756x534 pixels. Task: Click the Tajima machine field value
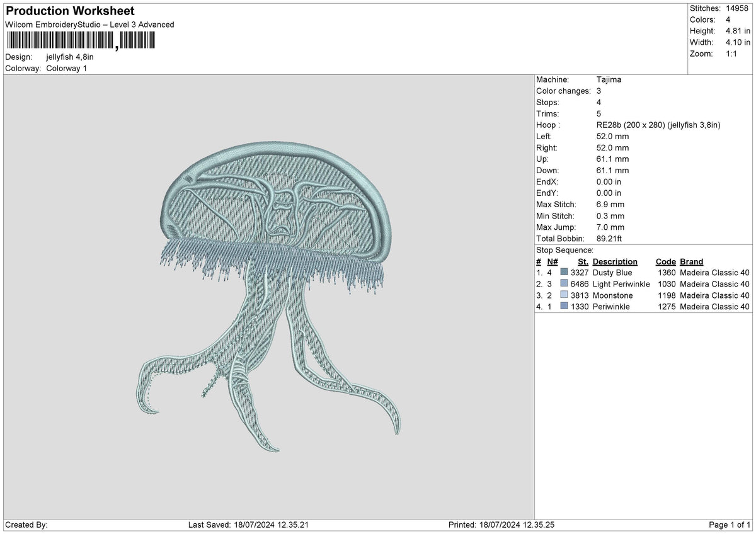(609, 79)
